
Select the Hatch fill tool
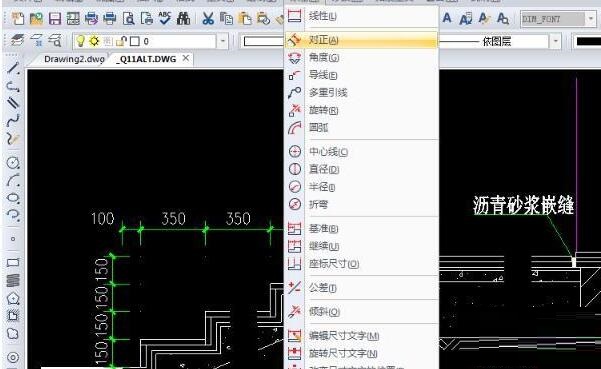(x=13, y=280)
